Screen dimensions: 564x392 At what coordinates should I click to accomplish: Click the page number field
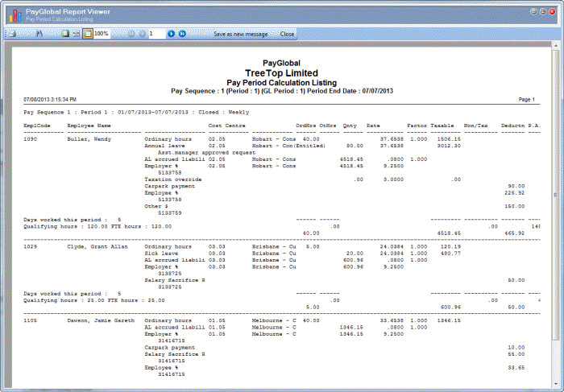pos(157,34)
